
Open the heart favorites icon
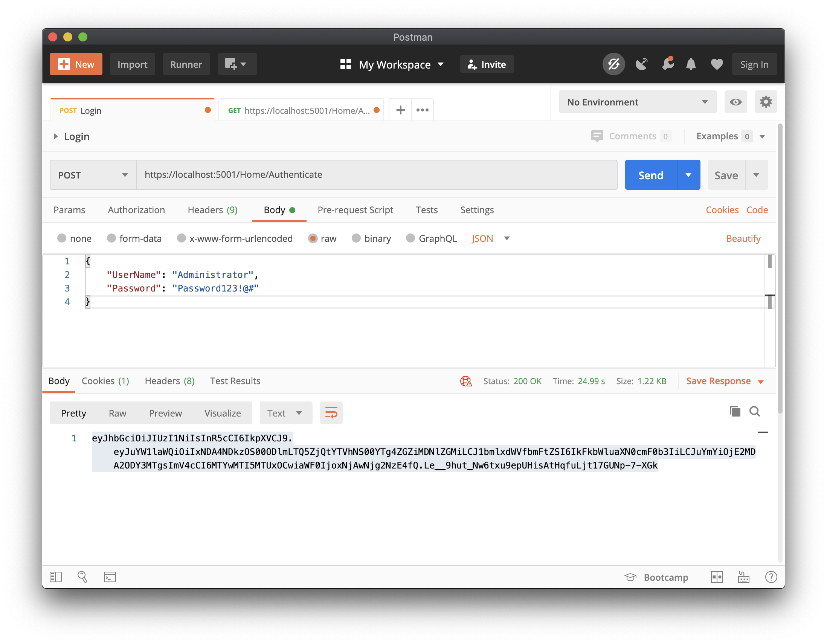716,64
